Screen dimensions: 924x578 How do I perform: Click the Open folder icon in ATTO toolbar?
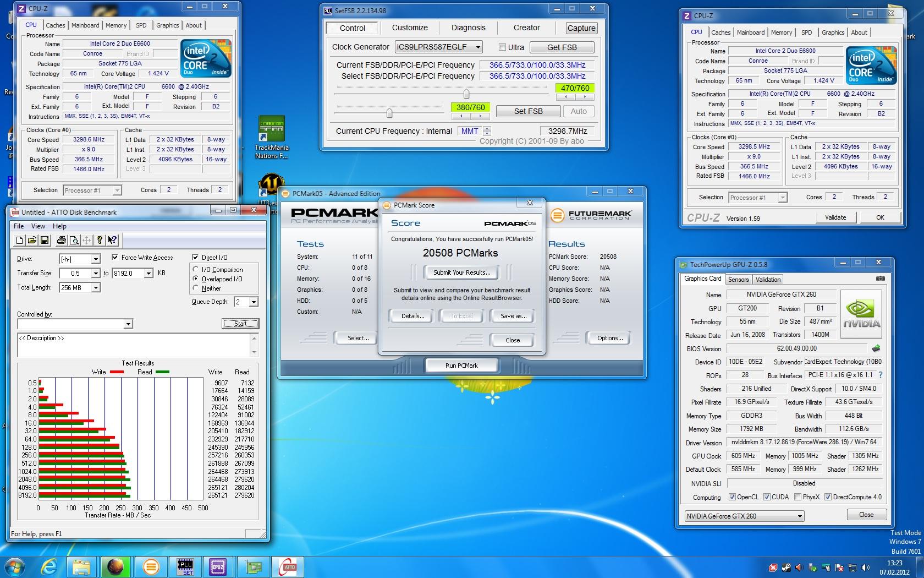(32, 240)
